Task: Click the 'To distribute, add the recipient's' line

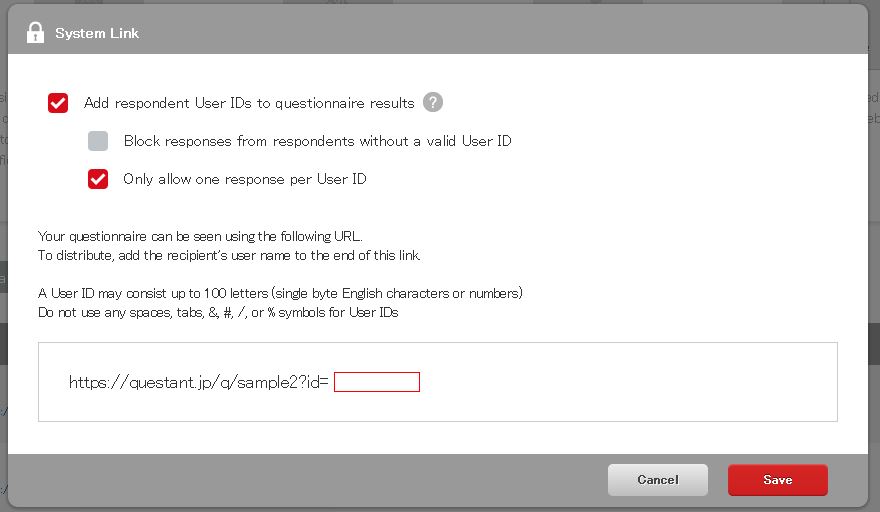Action: pyautogui.click(x=229, y=255)
